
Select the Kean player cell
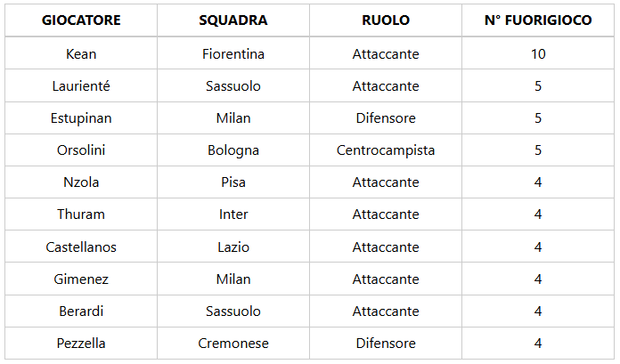pyautogui.click(x=81, y=53)
